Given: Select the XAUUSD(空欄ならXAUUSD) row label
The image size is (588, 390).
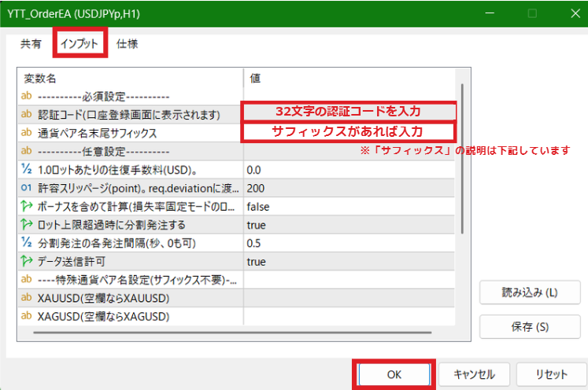Looking at the screenshot, I should click(x=103, y=299).
